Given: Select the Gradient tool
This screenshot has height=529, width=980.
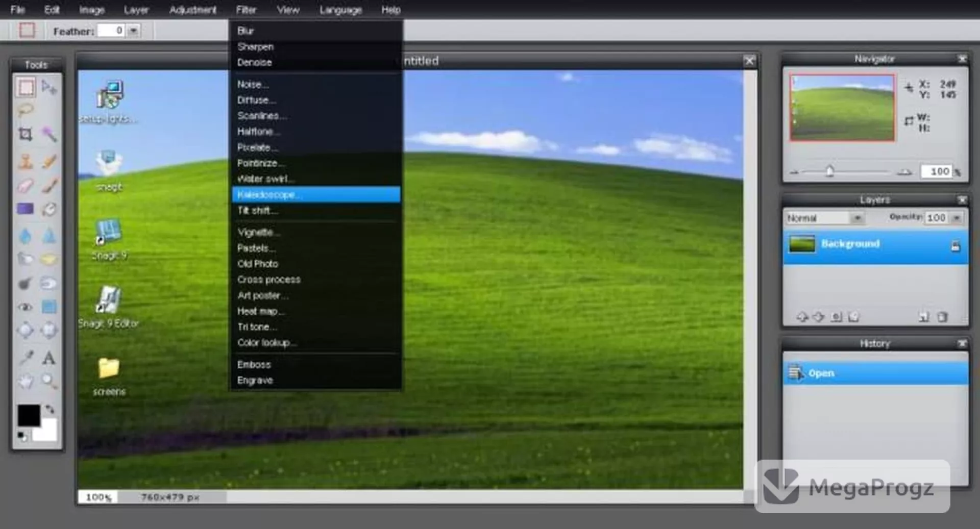Looking at the screenshot, I should point(26,209).
